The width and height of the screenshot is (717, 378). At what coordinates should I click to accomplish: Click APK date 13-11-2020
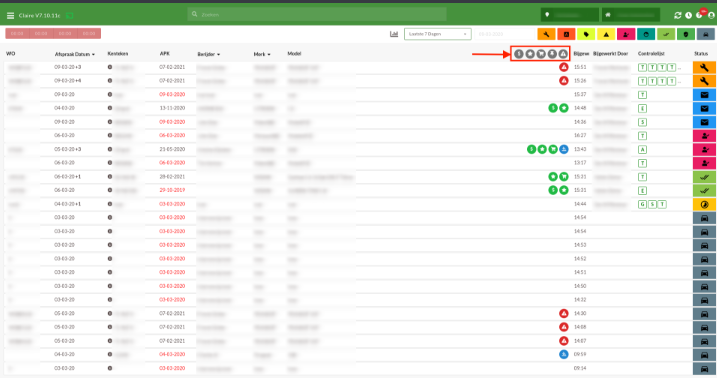point(172,108)
